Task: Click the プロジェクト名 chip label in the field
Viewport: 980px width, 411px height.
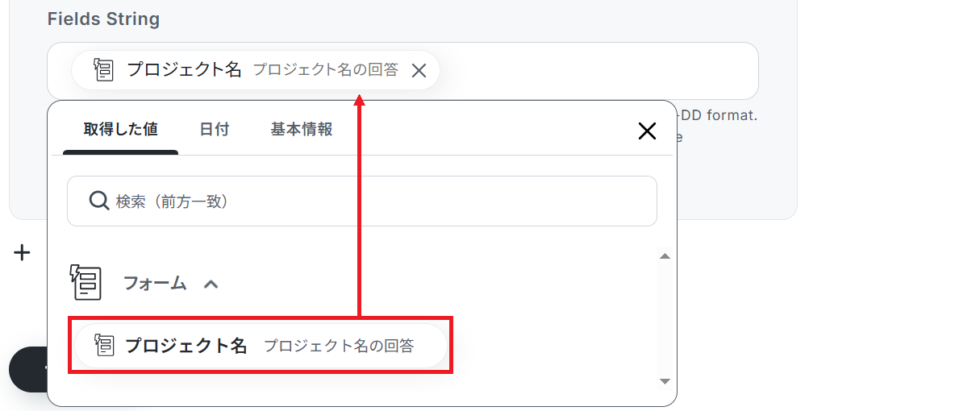Action: [x=185, y=70]
